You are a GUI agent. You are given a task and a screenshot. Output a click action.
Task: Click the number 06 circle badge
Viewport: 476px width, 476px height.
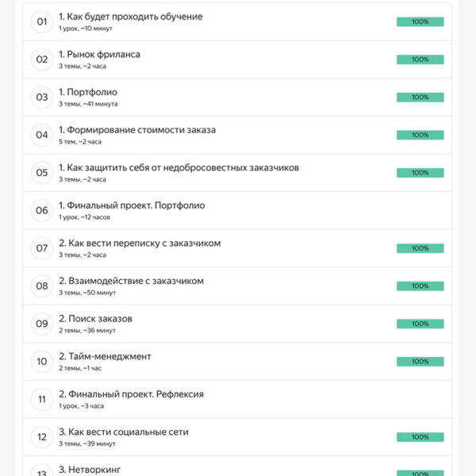[42, 210]
